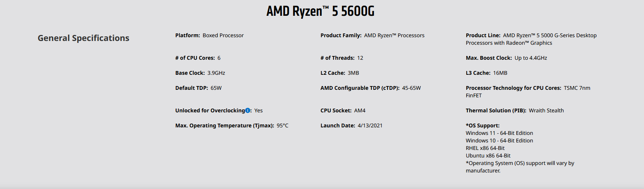Click the Product Family AMD Ryzen Processors text
Image resolution: width=644 pixels, height=189 pixels.
pos(372,35)
